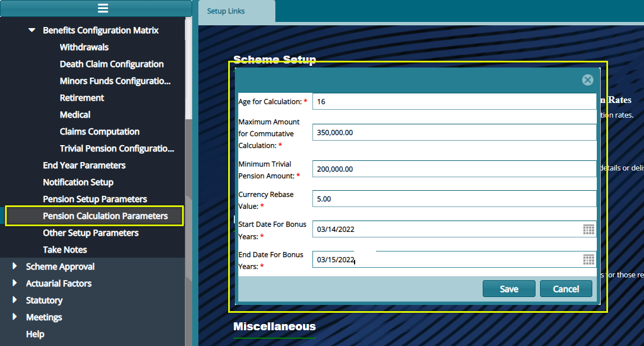Select Notification Setup from sidebar
Viewport: 644px width, 346px height.
[78, 182]
